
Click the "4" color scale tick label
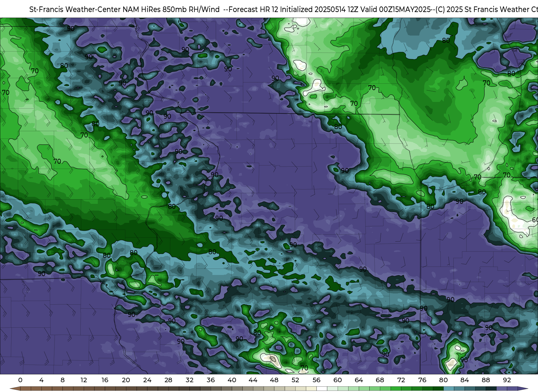[x=41, y=380]
